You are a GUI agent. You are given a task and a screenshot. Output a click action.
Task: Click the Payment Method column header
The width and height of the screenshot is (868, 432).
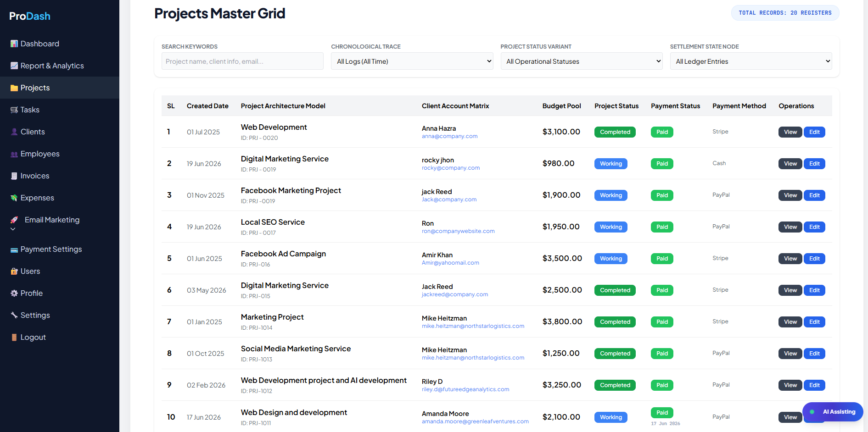point(739,106)
